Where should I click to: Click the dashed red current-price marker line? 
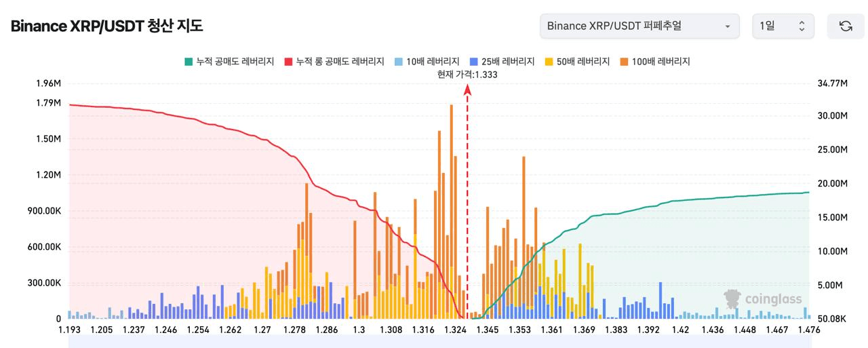pos(467,204)
